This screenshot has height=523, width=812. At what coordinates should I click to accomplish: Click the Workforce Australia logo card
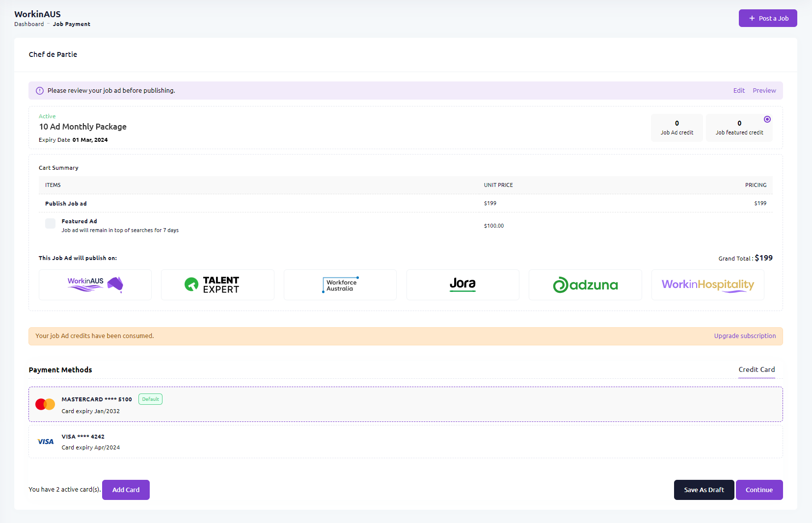pos(340,285)
